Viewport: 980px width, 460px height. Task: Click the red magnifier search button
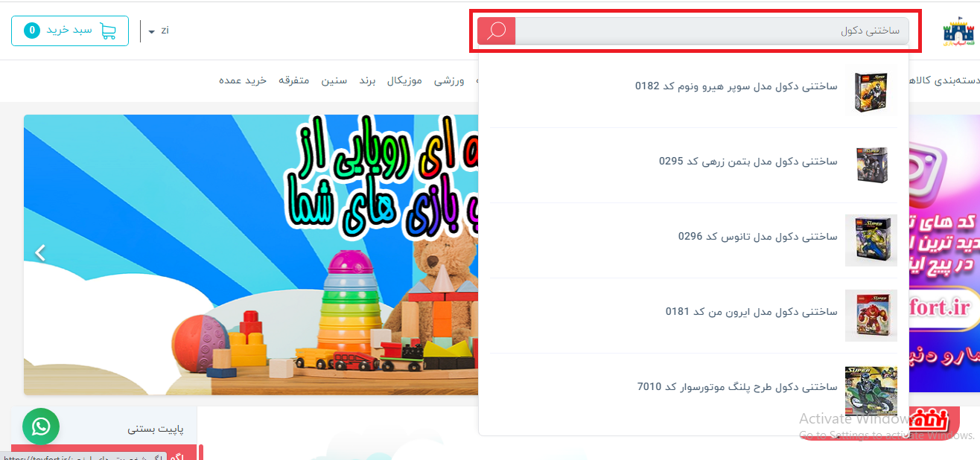[x=496, y=31]
